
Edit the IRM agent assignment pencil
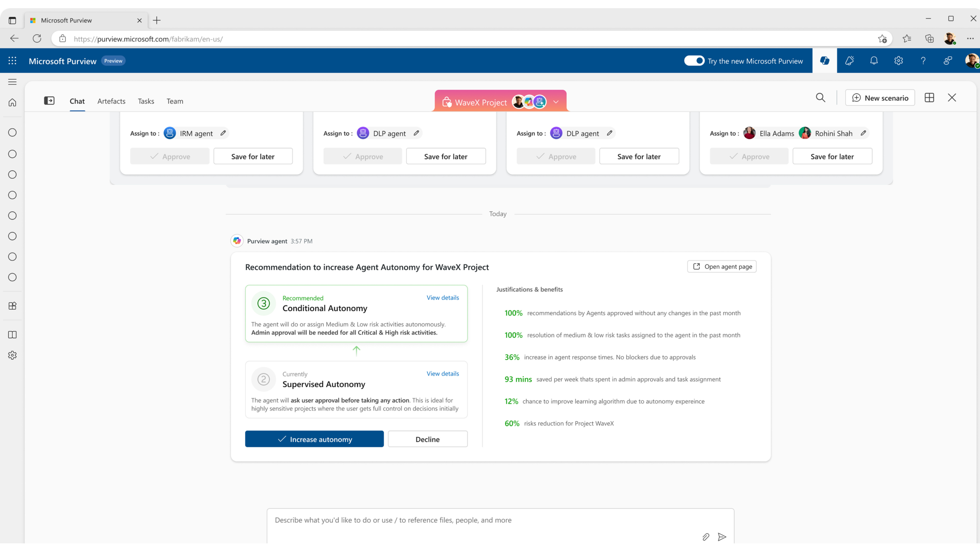click(223, 133)
